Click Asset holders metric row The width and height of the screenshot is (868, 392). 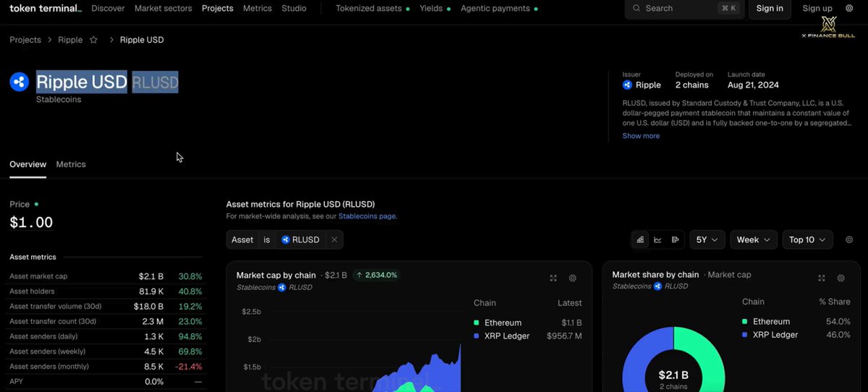(106, 291)
